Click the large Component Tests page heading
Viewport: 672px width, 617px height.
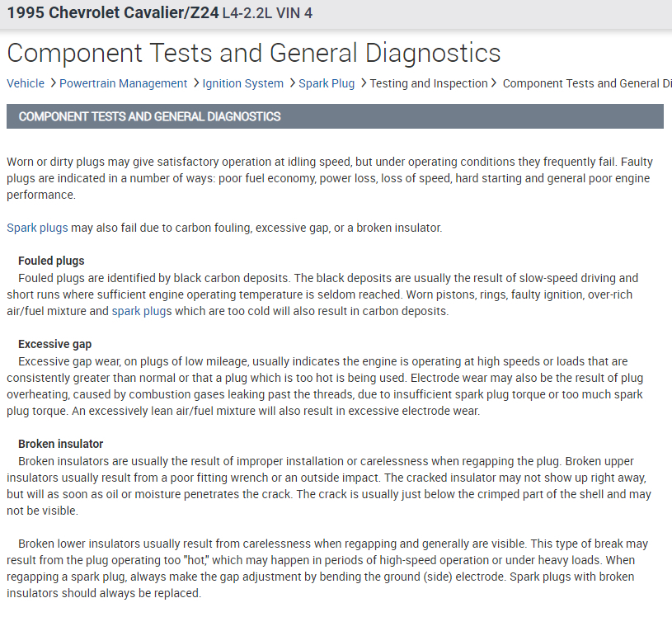coord(254,53)
